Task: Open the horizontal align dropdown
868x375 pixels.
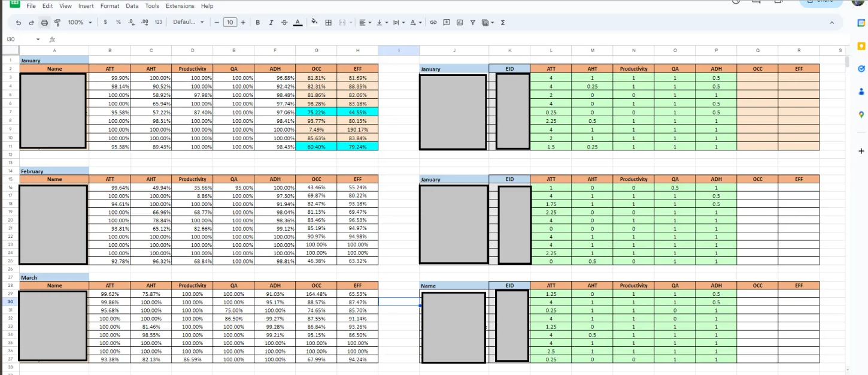Action: coord(365,22)
